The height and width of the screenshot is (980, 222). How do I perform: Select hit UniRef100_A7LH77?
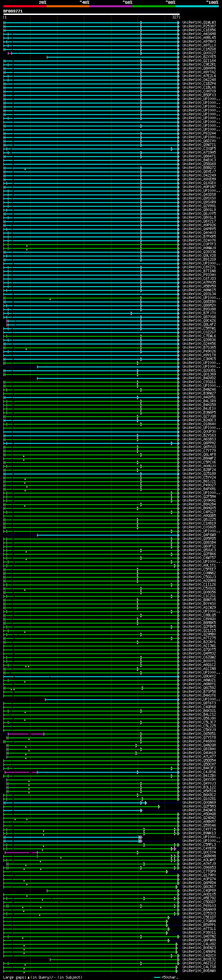click(x=199, y=757)
